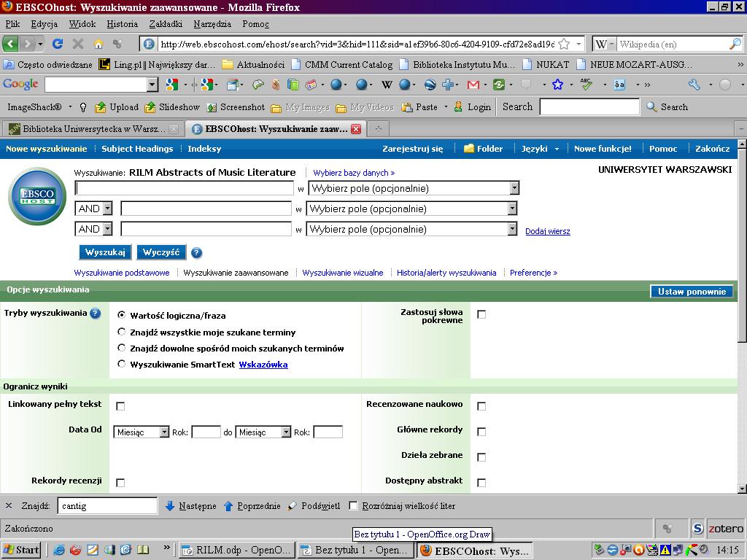The height and width of the screenshot is (560, 747).
Task: Open first AND operator dropdown
Action: (x=94, y=209)
